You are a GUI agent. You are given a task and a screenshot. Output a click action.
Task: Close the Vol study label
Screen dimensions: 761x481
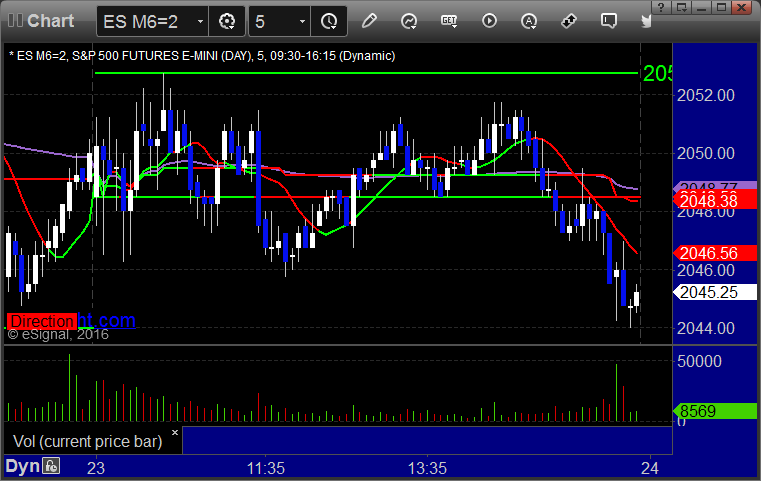click(x=175, y=432)
